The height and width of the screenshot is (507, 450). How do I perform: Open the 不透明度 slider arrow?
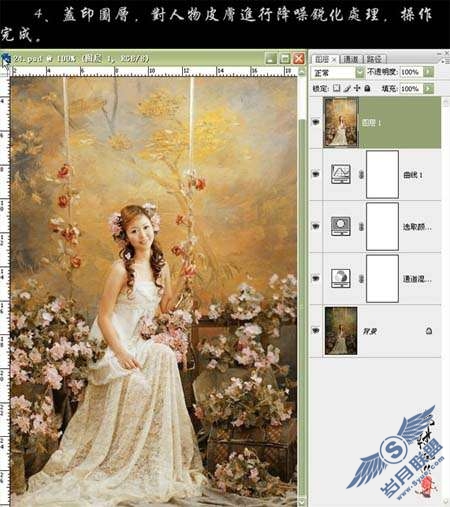(429, 72)
